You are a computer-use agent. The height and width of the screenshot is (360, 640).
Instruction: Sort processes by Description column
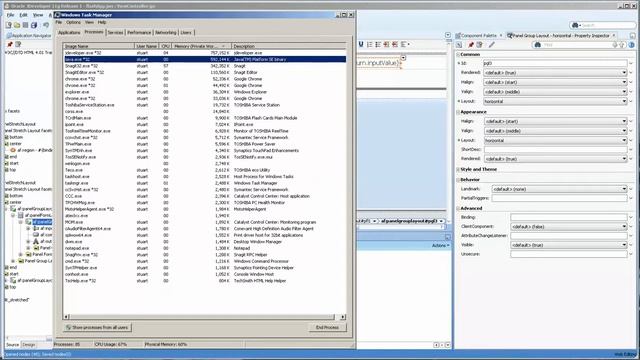point(289,46)
